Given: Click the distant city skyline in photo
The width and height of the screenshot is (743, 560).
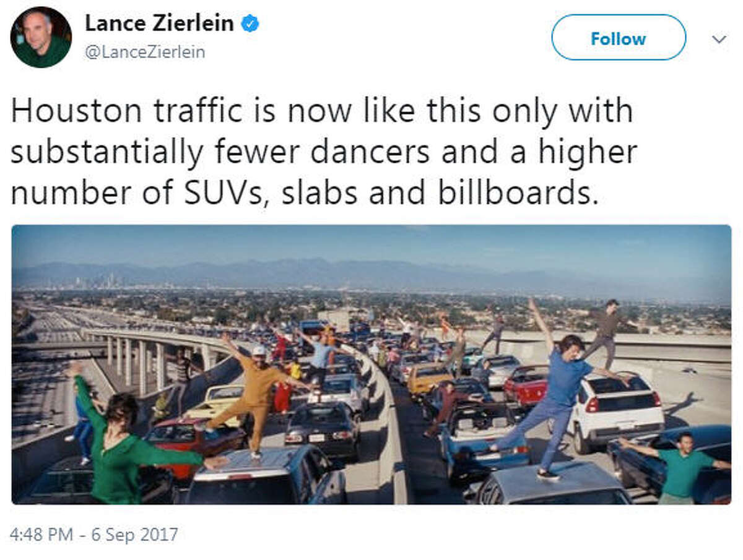Looking at the screenshot, I should point(99,282).
